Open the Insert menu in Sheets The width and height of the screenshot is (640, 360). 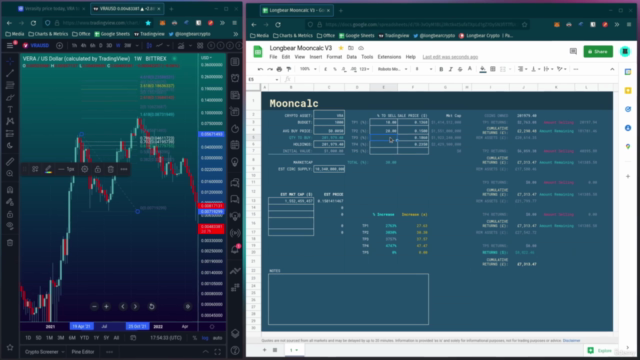(x=316, y=57)
